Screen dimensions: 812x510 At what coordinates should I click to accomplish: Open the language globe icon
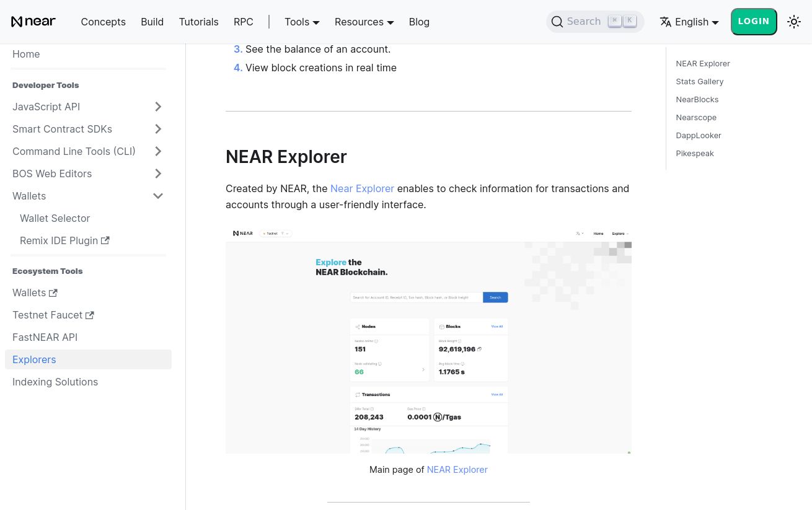click(x=666, y=22)
